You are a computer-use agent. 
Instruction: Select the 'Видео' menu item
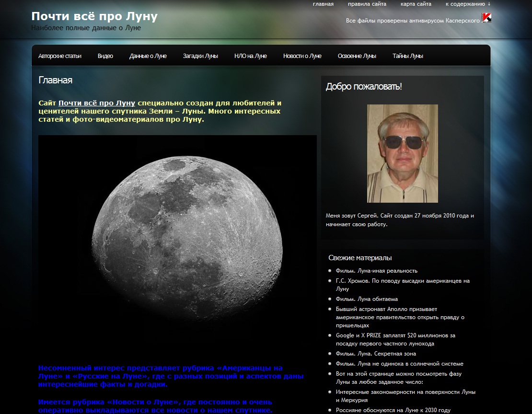(105, 56)
